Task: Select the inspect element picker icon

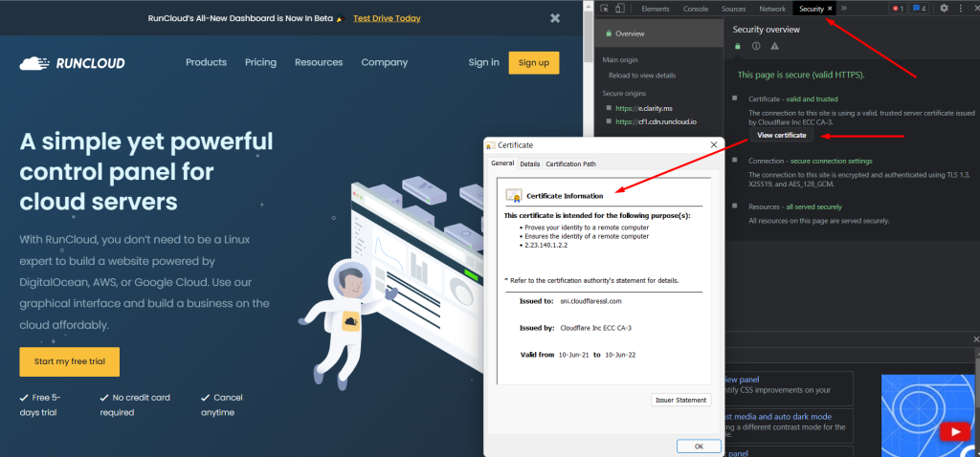Action: [x=605, y=9]
